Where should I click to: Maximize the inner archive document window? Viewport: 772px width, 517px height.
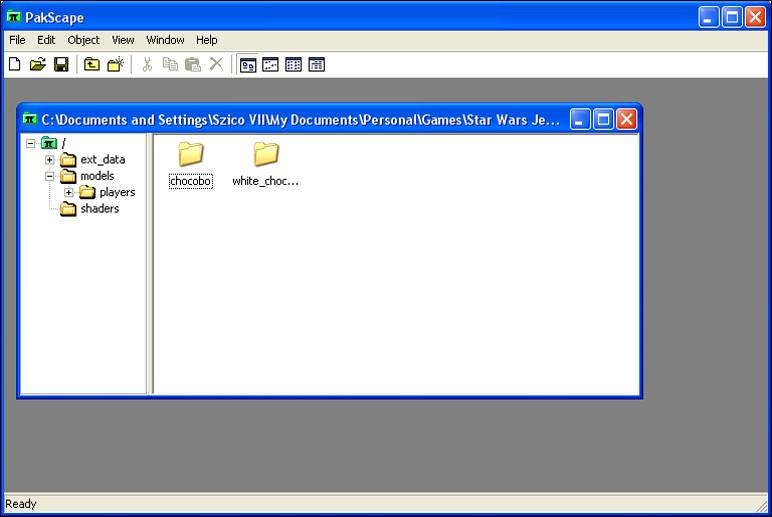pos(603,120)
